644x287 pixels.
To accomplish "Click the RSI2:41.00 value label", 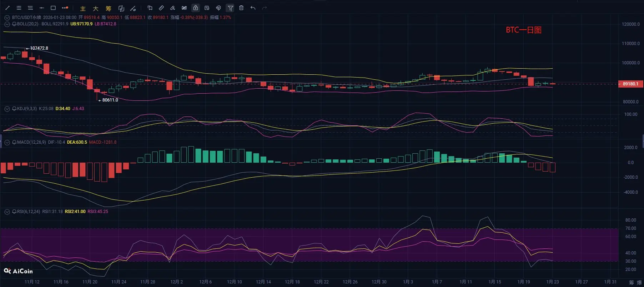I will (x=75, y=212).
